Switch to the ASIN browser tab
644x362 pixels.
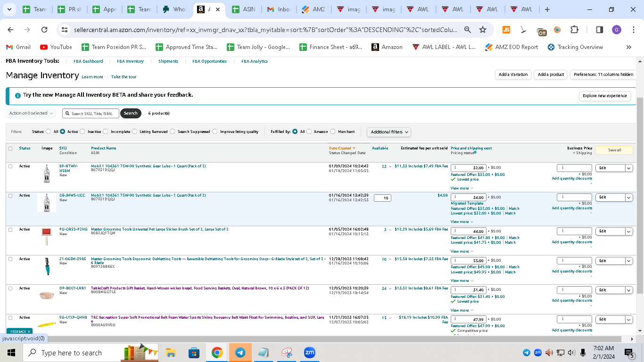pyautogui.click(x=244, y=9)
